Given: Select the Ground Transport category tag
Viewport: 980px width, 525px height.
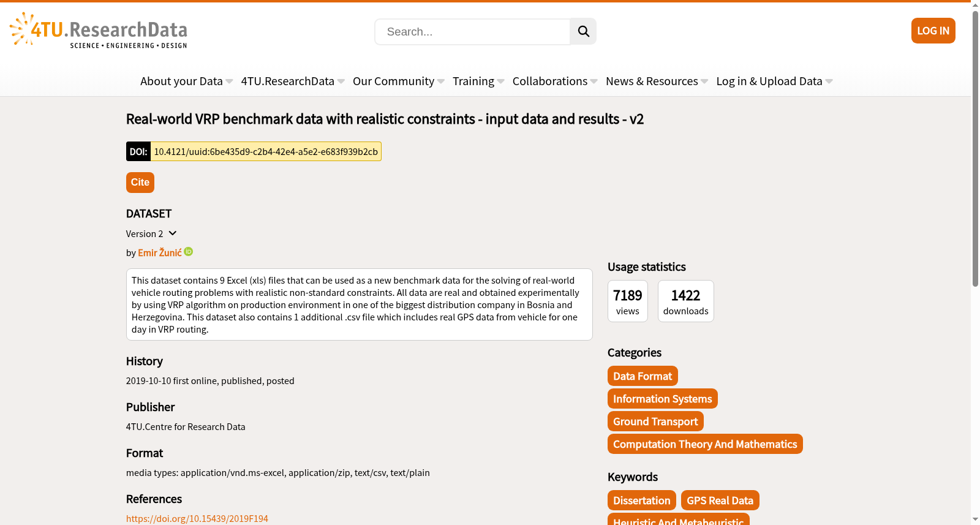Looking at the screenshot, I should point(655,421).
